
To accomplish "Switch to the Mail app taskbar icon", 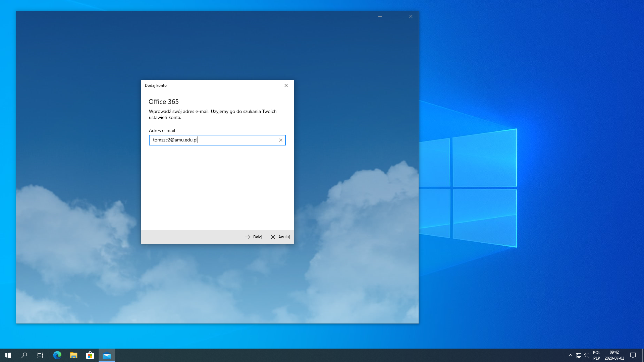I will tap(107, 355).
